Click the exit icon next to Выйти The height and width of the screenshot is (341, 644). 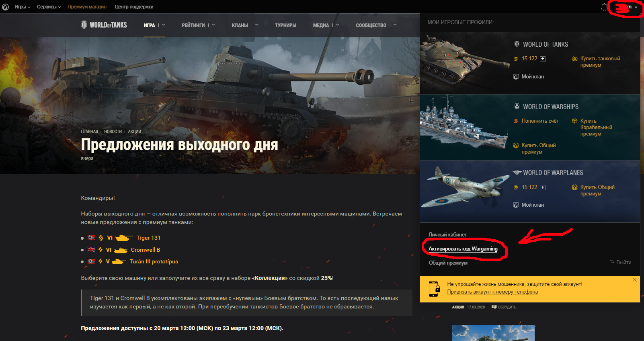click(612, 263)
